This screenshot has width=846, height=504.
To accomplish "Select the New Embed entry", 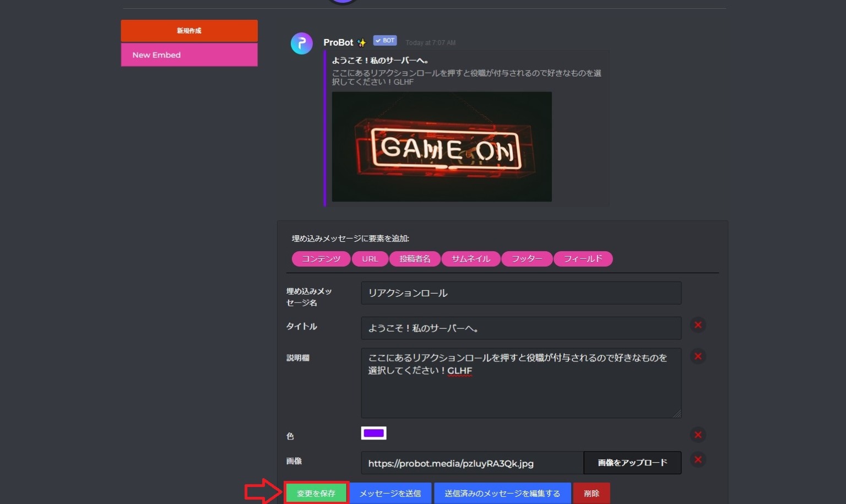I will [189, 55].
